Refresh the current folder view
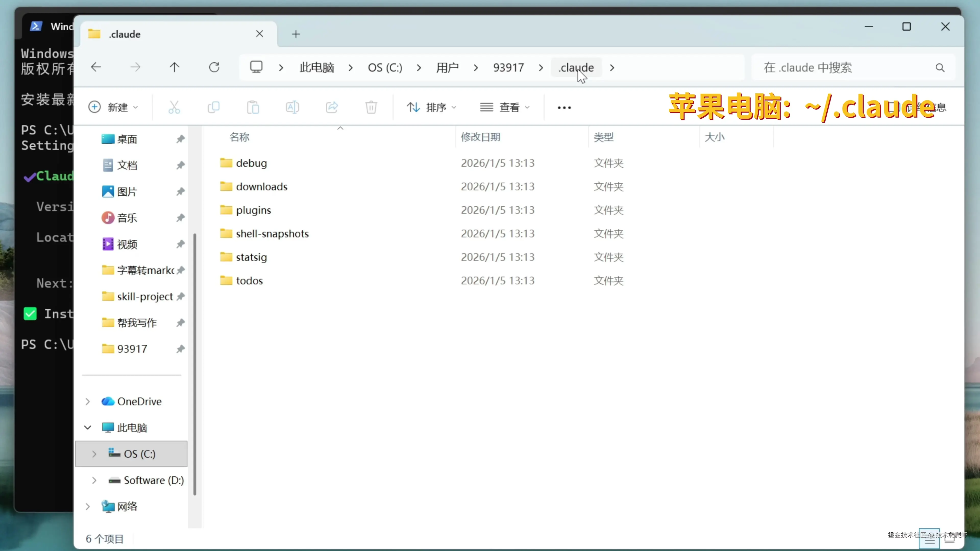Screen dimensions: 980x551 pos(214,67)
